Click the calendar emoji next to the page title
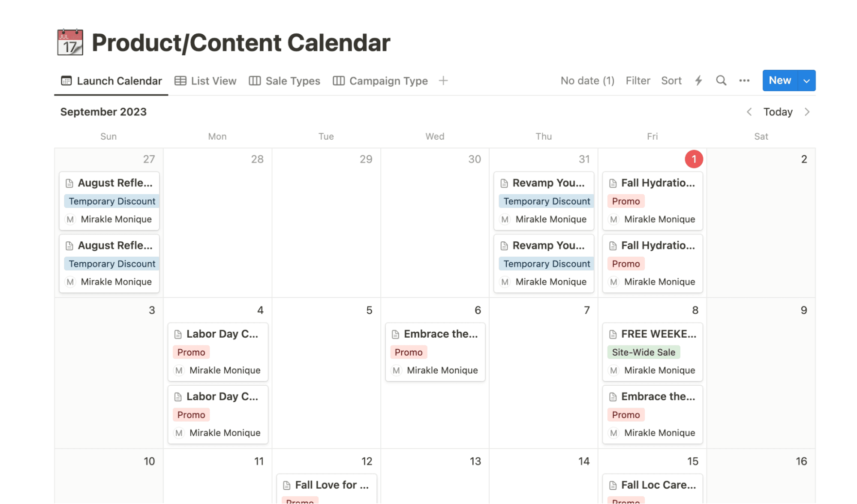The height and width of the screenshot is (504, 857). click(x=69, y=42)
